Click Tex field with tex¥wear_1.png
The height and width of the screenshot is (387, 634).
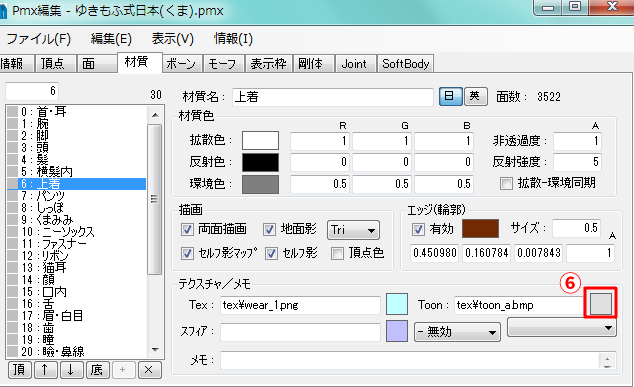click(x=300, y=305)
